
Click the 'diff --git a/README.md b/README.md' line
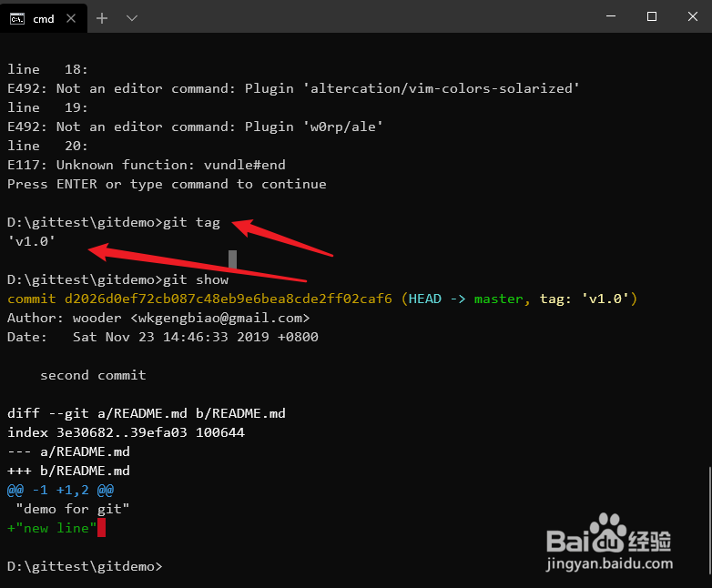coord(147,413)
